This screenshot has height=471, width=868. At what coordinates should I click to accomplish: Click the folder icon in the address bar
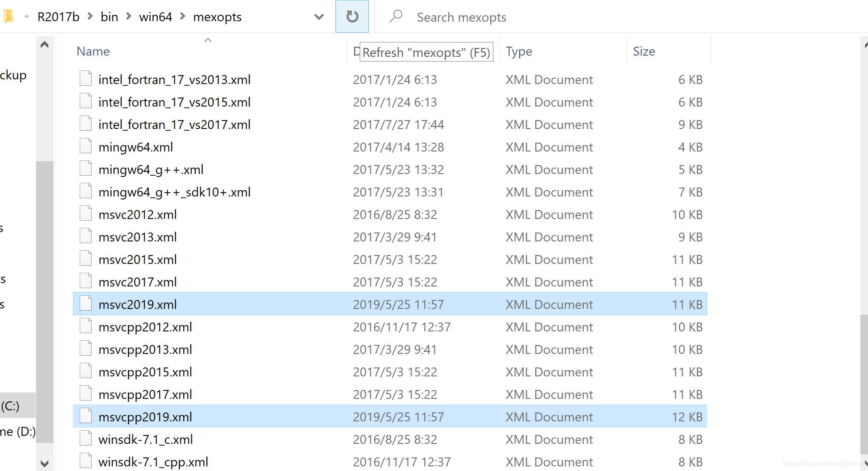[8, 16]
